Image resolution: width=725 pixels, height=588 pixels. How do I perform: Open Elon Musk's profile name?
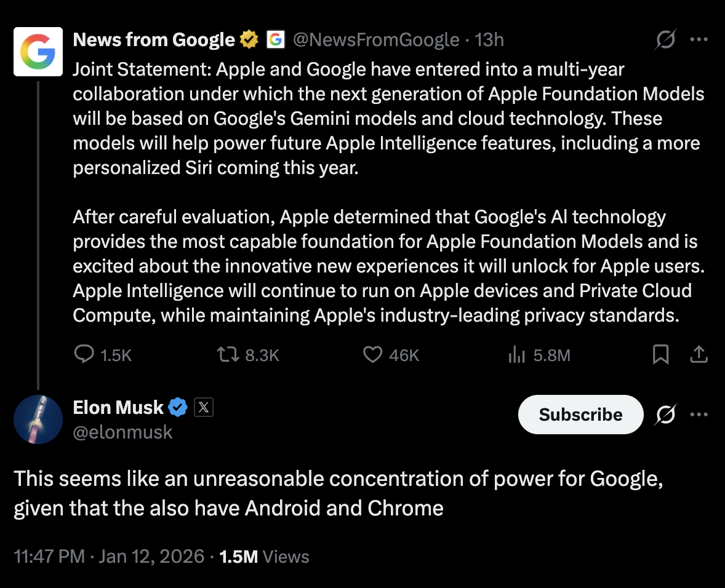click(x=118, y=407)
